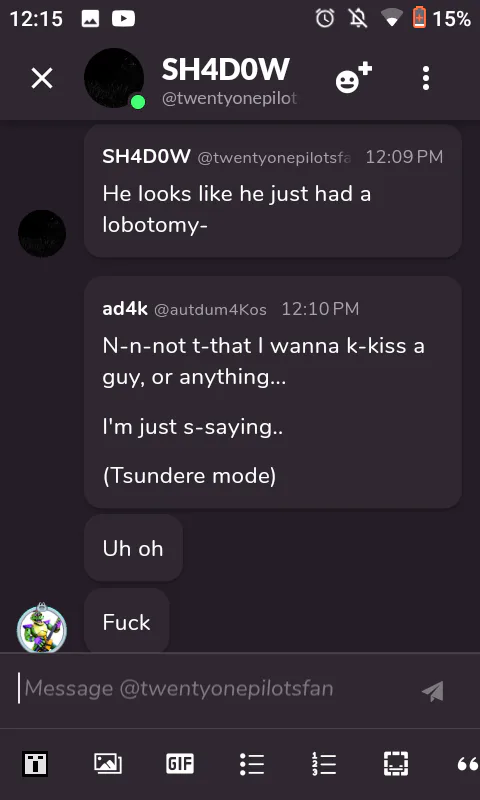The width and height of the screenshot is (480, 800).
Task: Open the crocodile avatar next to messages
Action: click(42, 628)
